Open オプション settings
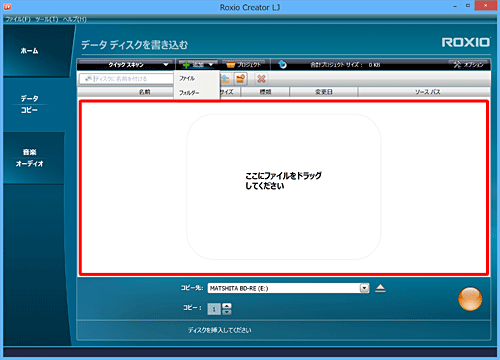Viewport: 500px width, 360px height. pyautogui.click(x=468, y=64)
